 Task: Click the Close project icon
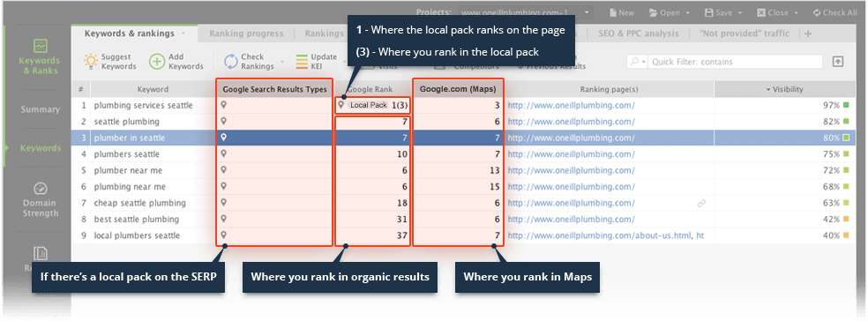pos(761,12)
